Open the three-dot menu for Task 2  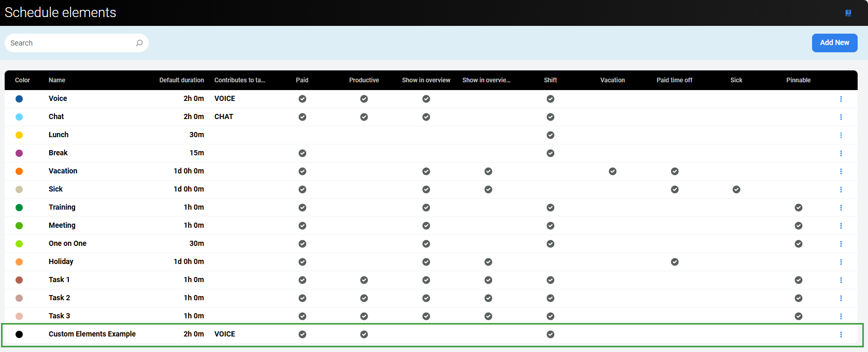(841, 298)
